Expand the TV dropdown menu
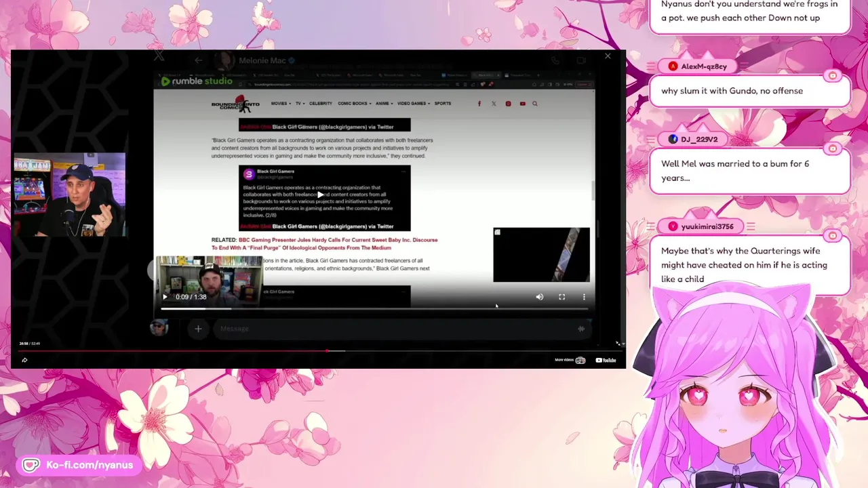This screenshot has height=488, width=868. click(300, 104)
